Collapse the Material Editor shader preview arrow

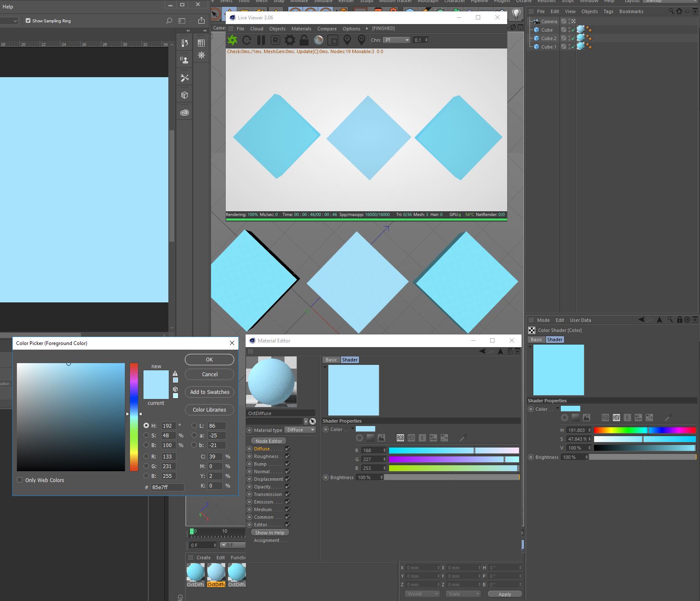325,367
